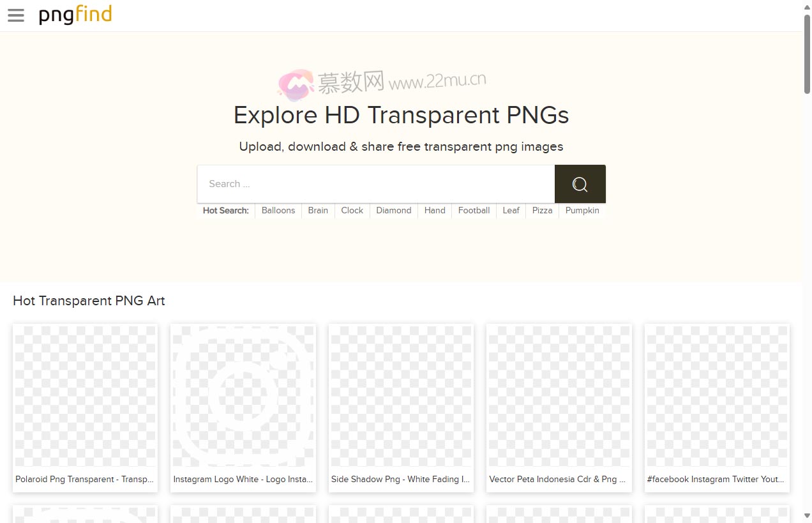Search hot term Hand
The height and width of the screenshot is (523, 812).
tap(435, 210)
